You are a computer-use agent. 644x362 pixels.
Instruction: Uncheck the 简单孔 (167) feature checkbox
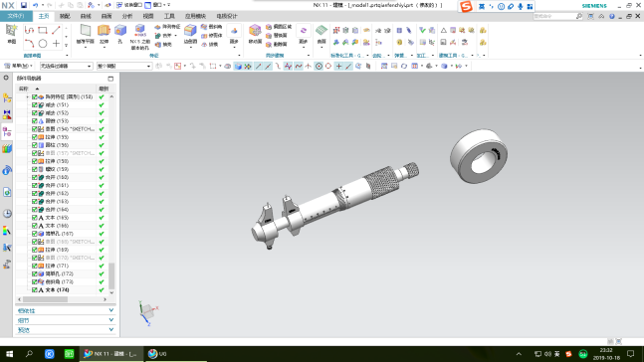(x=35, y=234)
